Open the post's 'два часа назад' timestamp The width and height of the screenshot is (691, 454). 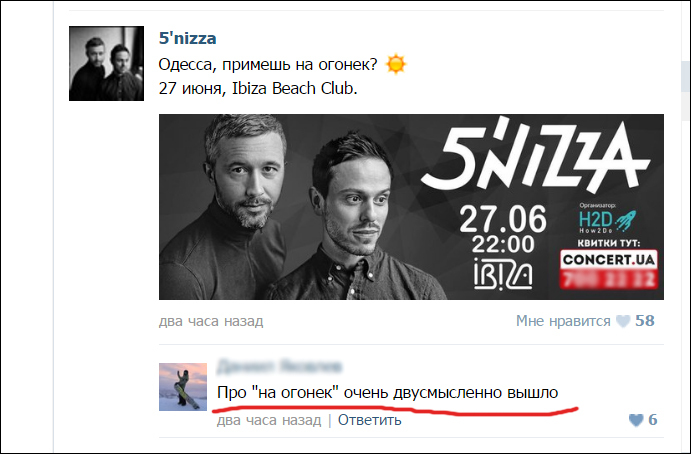(211, 321)
